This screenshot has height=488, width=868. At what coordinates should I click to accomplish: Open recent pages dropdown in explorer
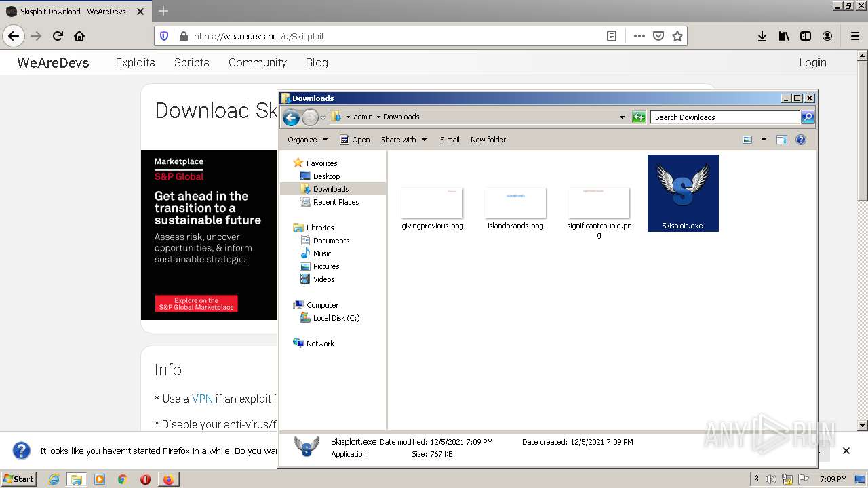pos(323,118)
